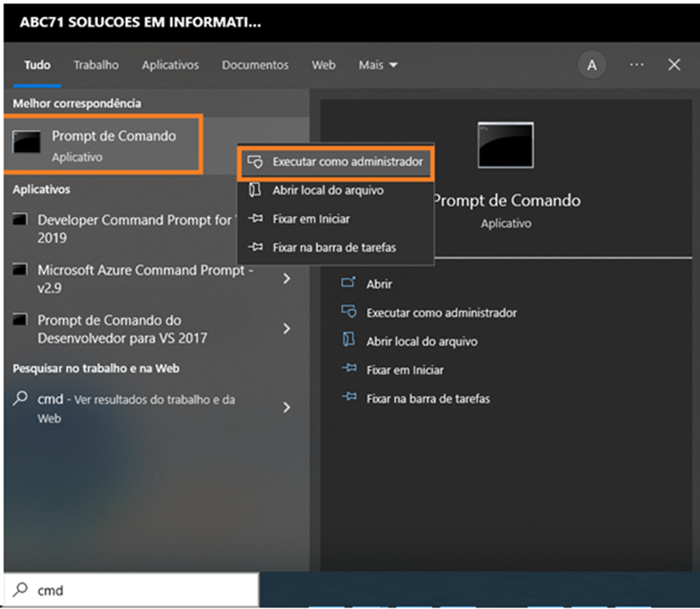Click Executar como administrador in details pane

point(442,313)
